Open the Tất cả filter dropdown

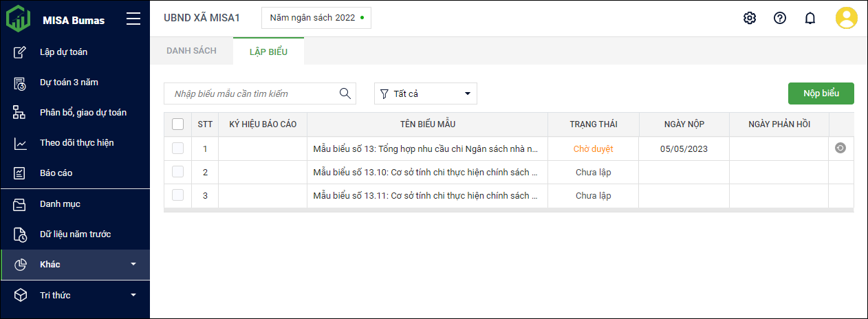(x=426, y=93)
